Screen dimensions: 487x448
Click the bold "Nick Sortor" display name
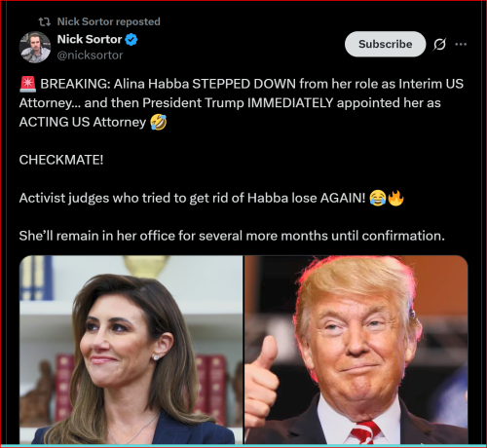click(90, 39)
